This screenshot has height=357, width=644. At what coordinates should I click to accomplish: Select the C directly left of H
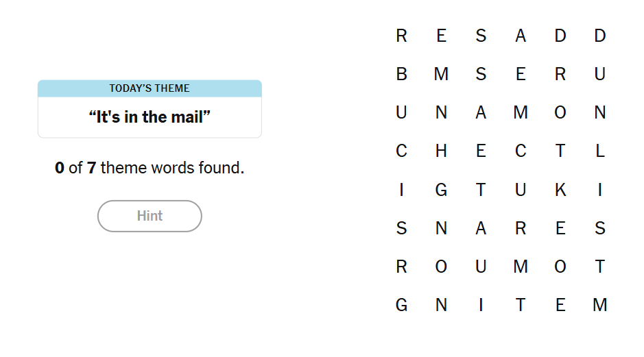[x=401, y=151]
